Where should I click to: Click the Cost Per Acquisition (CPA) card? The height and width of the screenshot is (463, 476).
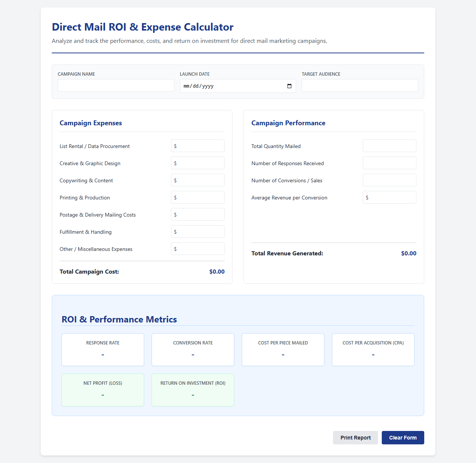tap(373, 350)
